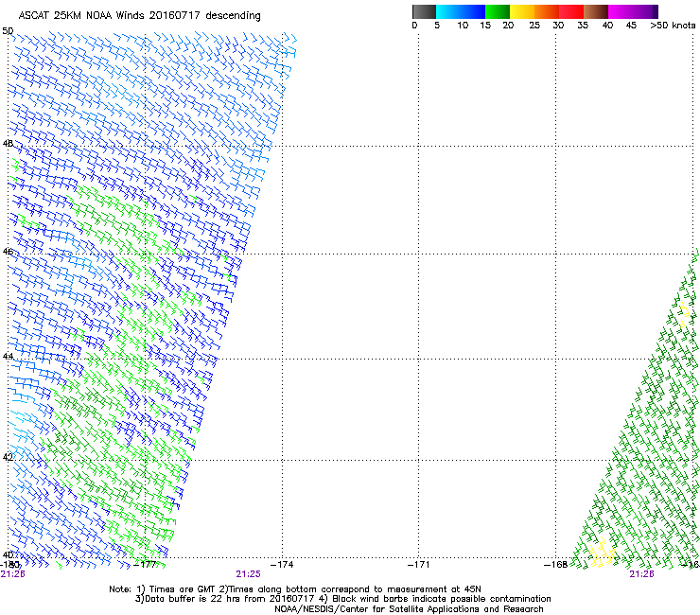700x615 pixels.
Task: Click the legend number 25
Action: (x=534, y=25)
